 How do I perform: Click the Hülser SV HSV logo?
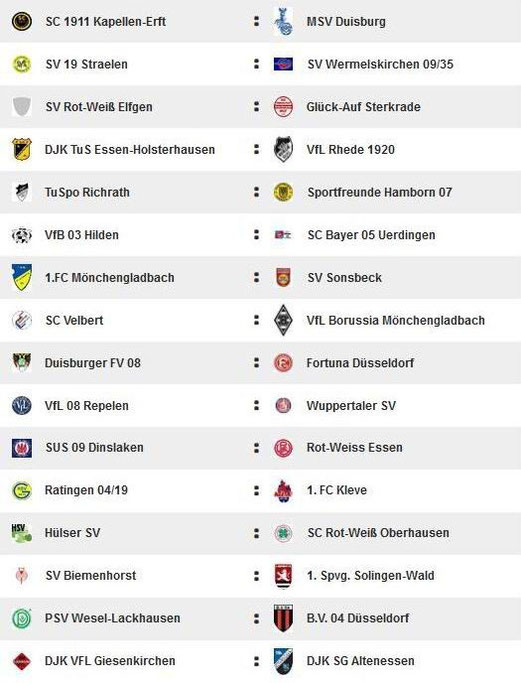click(21, 533)
